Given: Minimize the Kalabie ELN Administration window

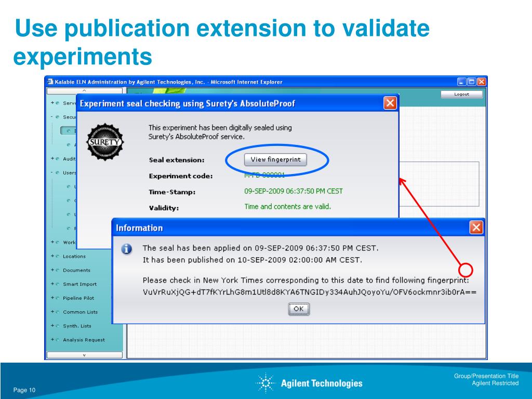Looking at the screenshot, I should point(461,82).
